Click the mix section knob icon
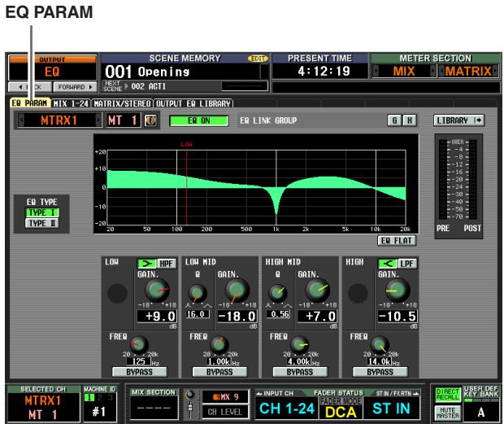This screenshot has height=424, width=504. point(190,394)
